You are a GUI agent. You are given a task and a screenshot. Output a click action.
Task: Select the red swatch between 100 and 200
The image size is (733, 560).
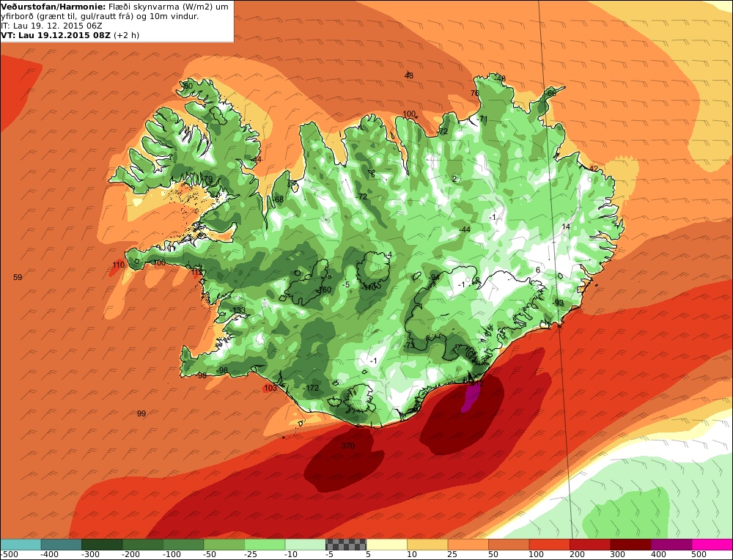point(549,544)
